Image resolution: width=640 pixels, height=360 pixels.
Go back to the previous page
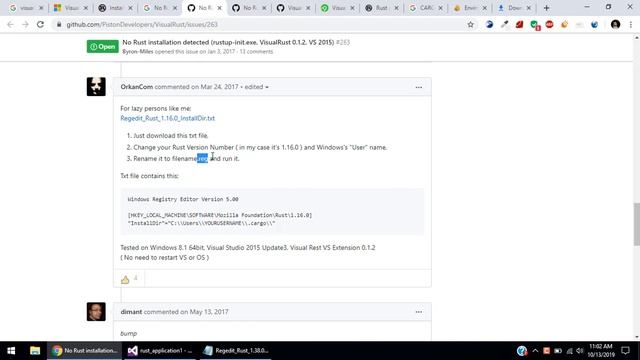point(10,24)
